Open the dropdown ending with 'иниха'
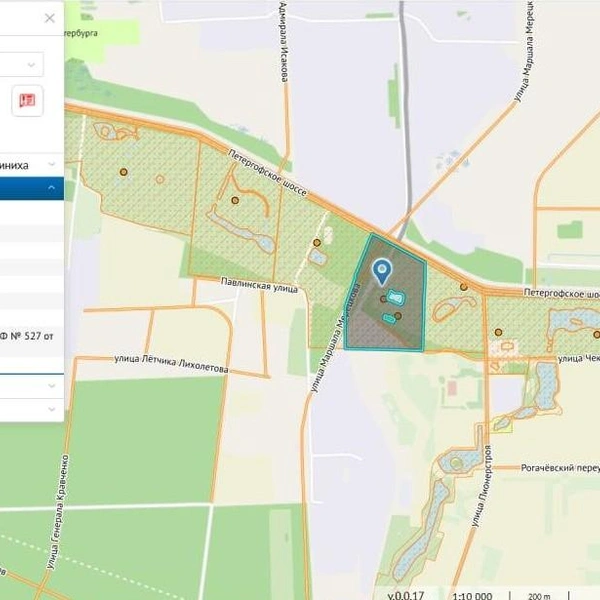 coord(31,165)
